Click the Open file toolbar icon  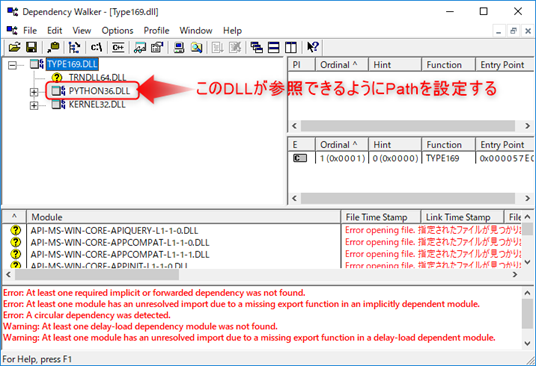[14, 47]
